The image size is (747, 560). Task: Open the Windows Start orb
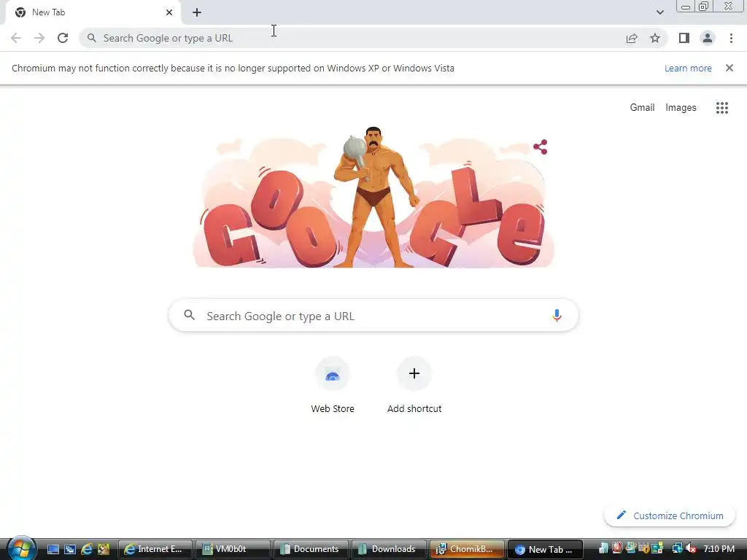[21, 548]
